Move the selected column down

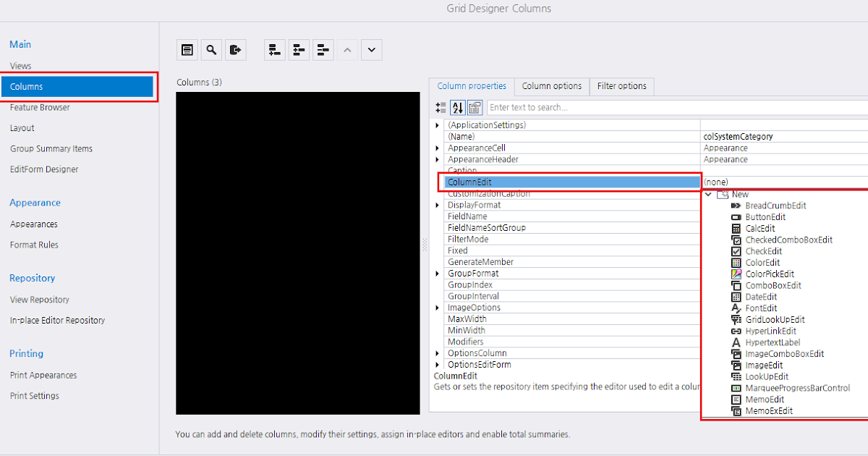(371, 49)
